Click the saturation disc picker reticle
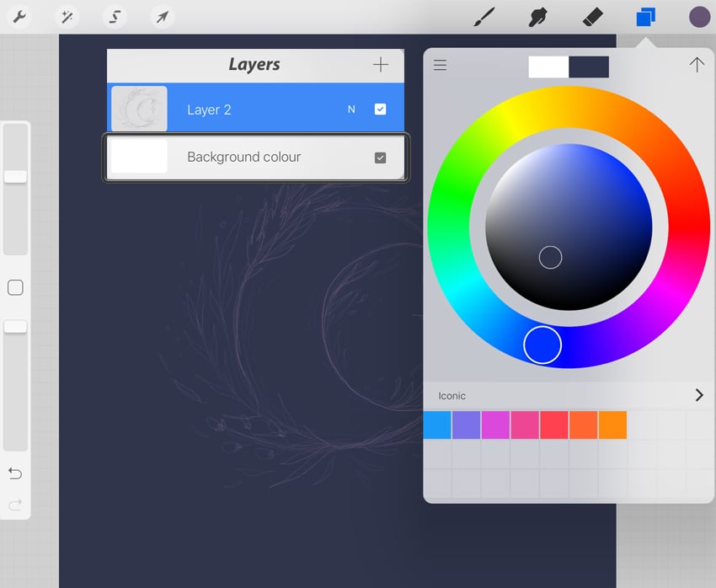Viewport: 716px width, 588px height. (x=550, y=258)
